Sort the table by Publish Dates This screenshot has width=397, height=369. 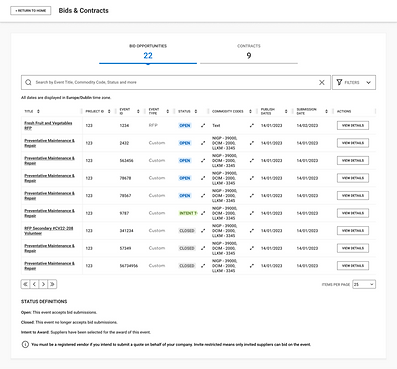[x=286, y=111]
